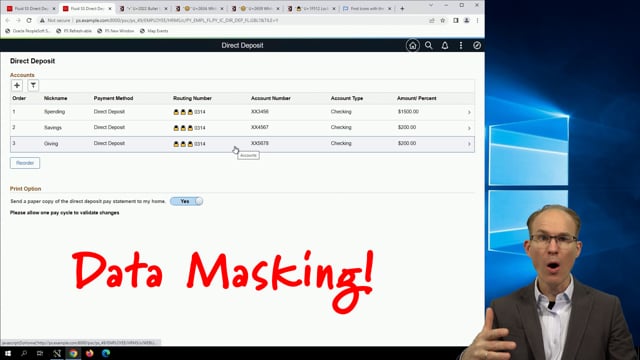This screenshot has height=360, width=640.
Task: Click the Routing Number column header
Action: pos(192,98)
